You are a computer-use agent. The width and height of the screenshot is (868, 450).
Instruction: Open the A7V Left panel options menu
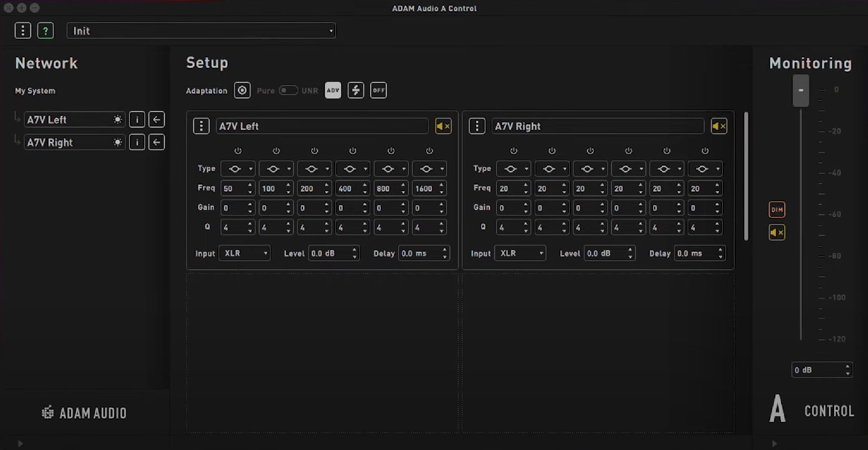click(x=201, y=126)
